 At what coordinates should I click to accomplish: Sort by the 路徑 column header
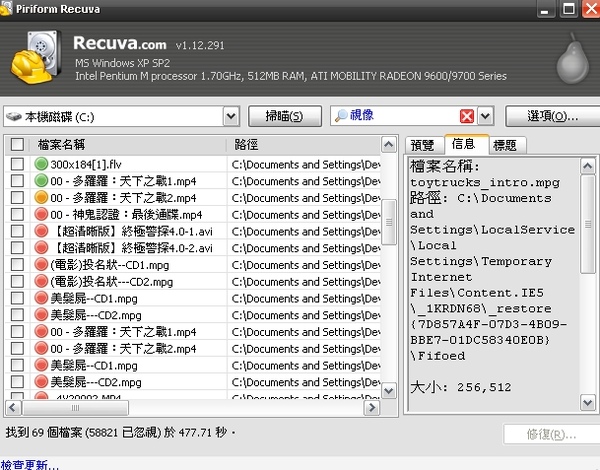click(303, 145)
